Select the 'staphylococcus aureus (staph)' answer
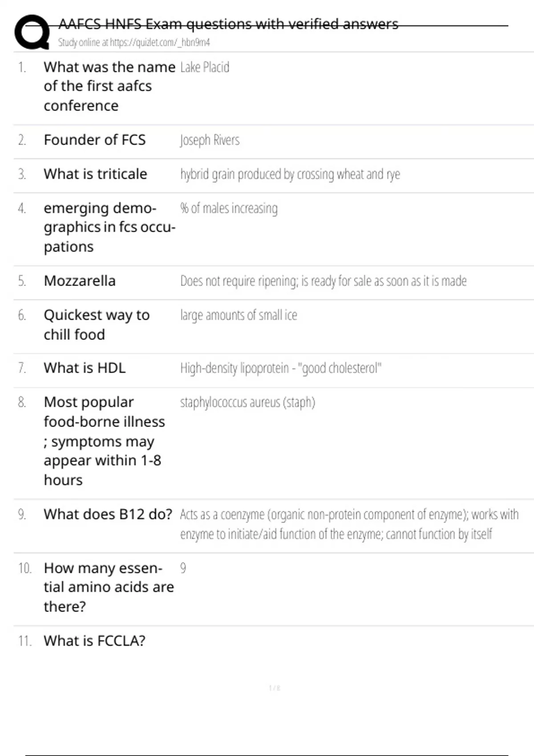This screenshot has height=756, width=534. click(247, 402)
